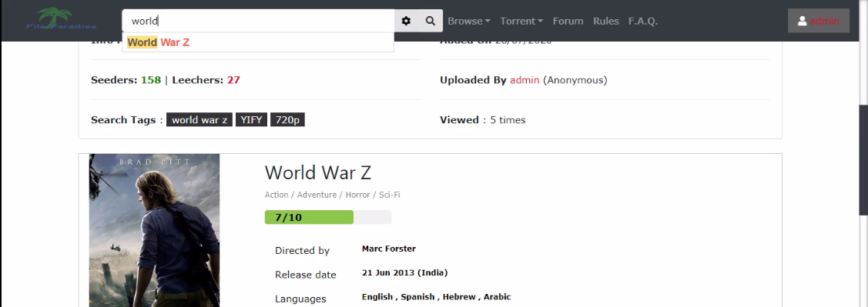Open the Forum page
Screen dimensions: 868x307
coord(568,21)
